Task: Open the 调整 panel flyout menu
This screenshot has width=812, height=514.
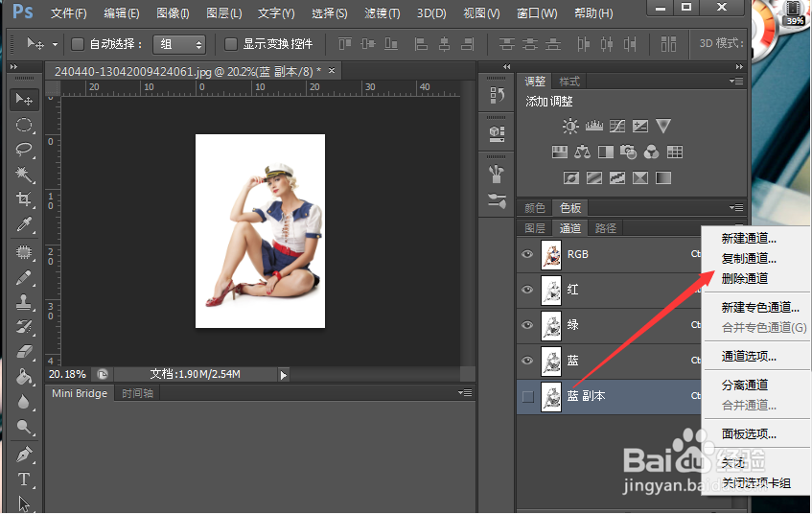Action: [736, 81]
